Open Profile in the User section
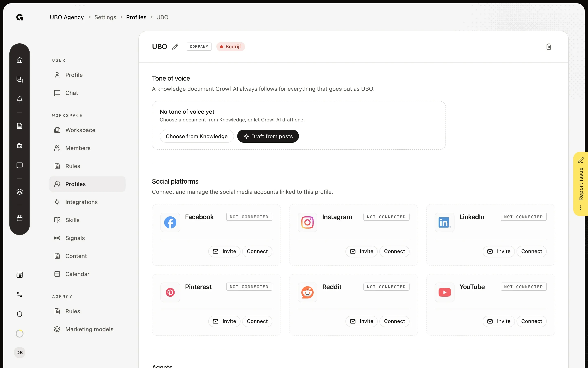 click(x=87, y=75)
